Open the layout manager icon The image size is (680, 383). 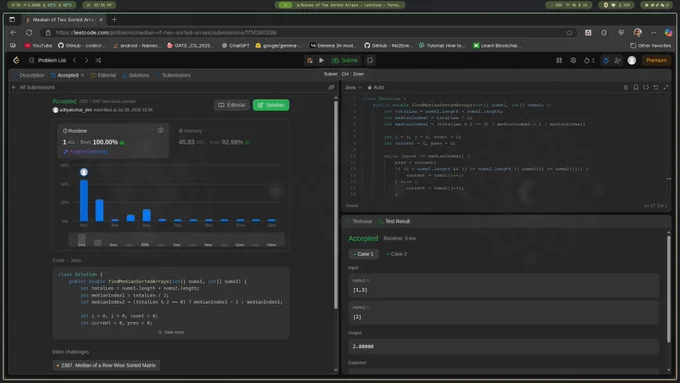[559, 60]
